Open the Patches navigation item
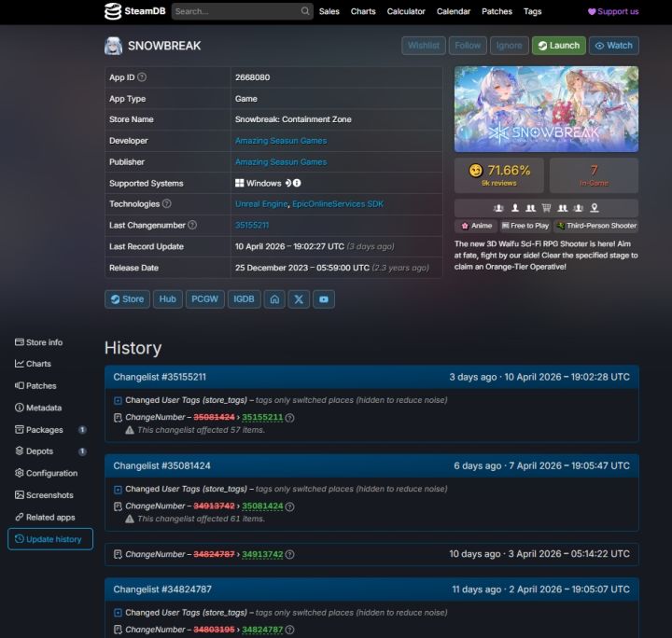 [497, 11]
